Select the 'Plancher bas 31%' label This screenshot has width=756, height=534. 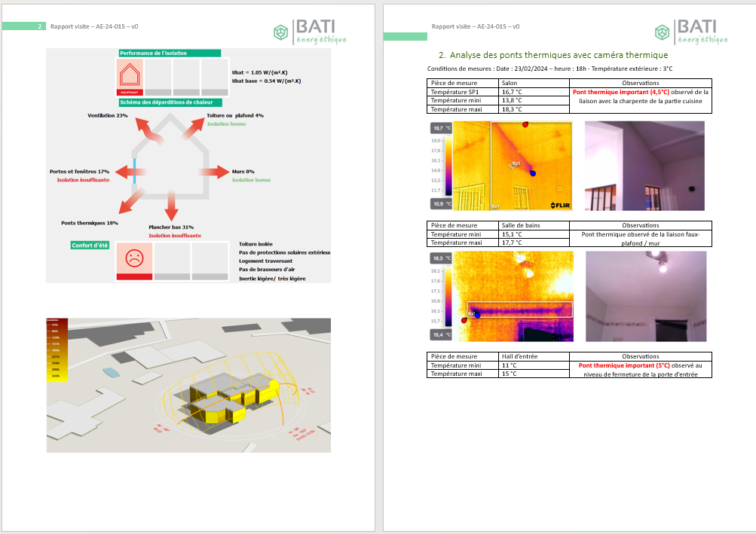171,227
